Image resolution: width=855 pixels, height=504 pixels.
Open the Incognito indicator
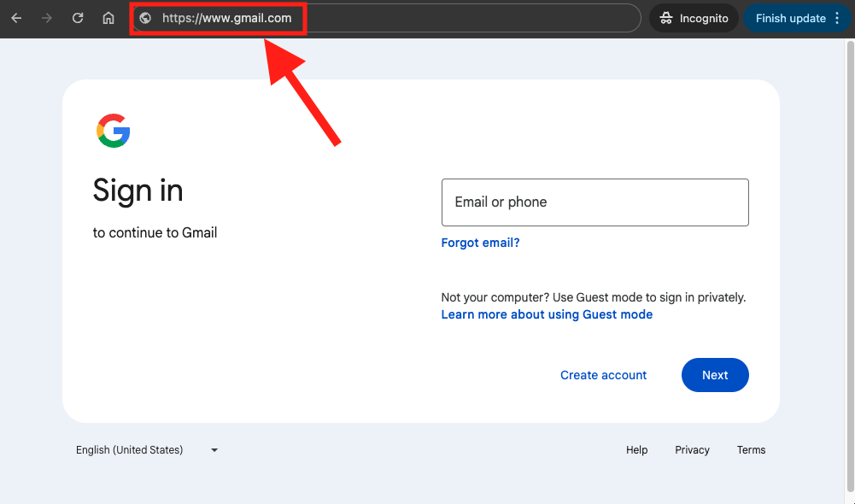pyautogui.click(x=694, y=18)
